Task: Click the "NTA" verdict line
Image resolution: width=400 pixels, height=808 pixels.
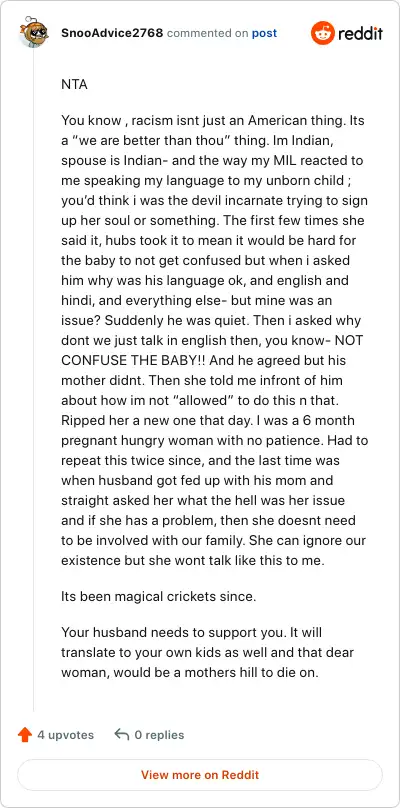Action: coord(74,85)
